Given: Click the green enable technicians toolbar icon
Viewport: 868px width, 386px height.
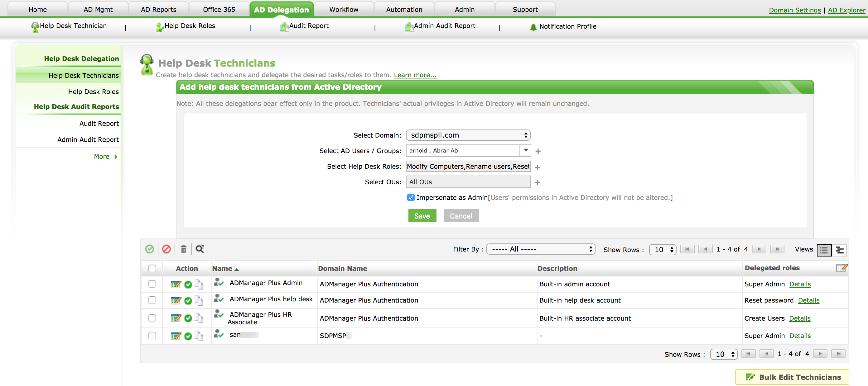Looking at the screenshot, I should [150, 249].
